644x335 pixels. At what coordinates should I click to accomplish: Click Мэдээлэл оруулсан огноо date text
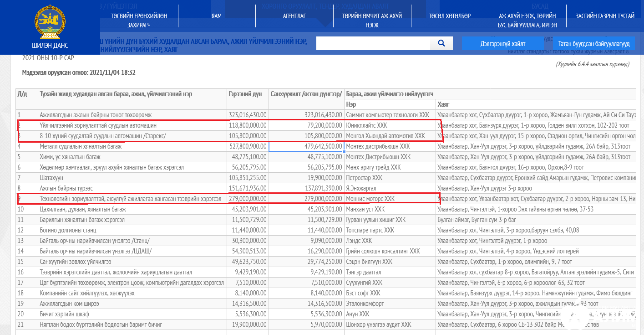[x=79, y=72]
